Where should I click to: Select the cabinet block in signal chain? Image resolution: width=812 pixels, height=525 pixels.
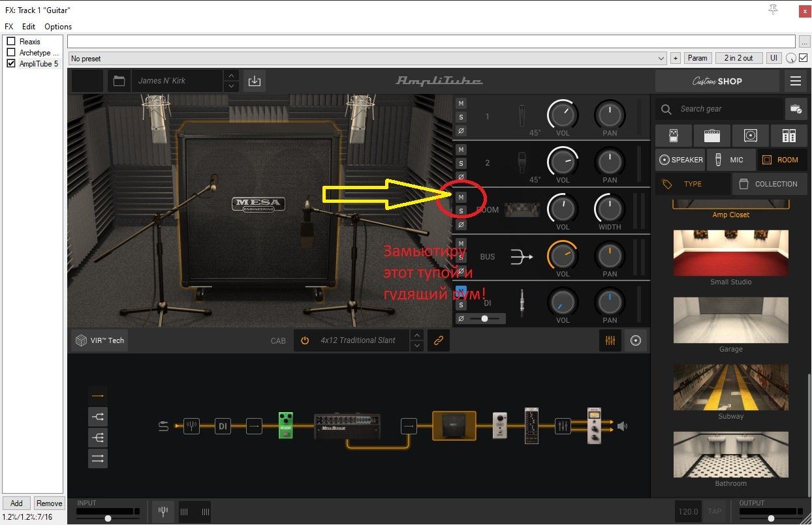(x=454, y=427)
